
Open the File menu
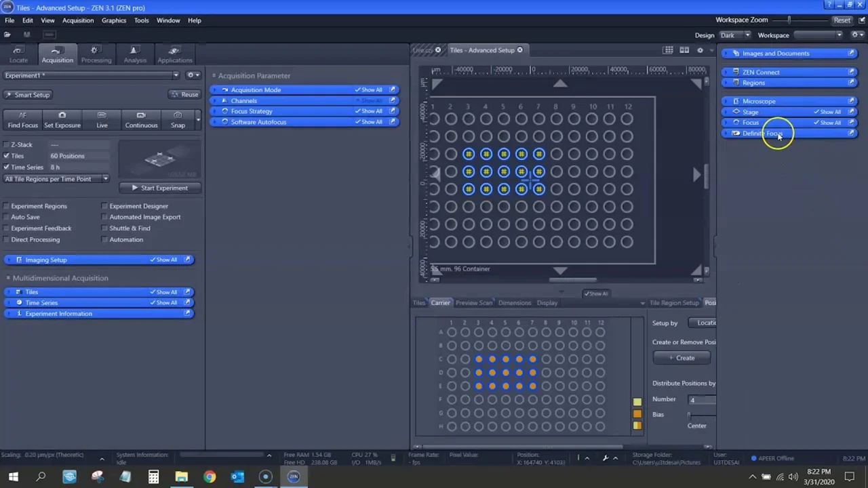pos(9,20)
